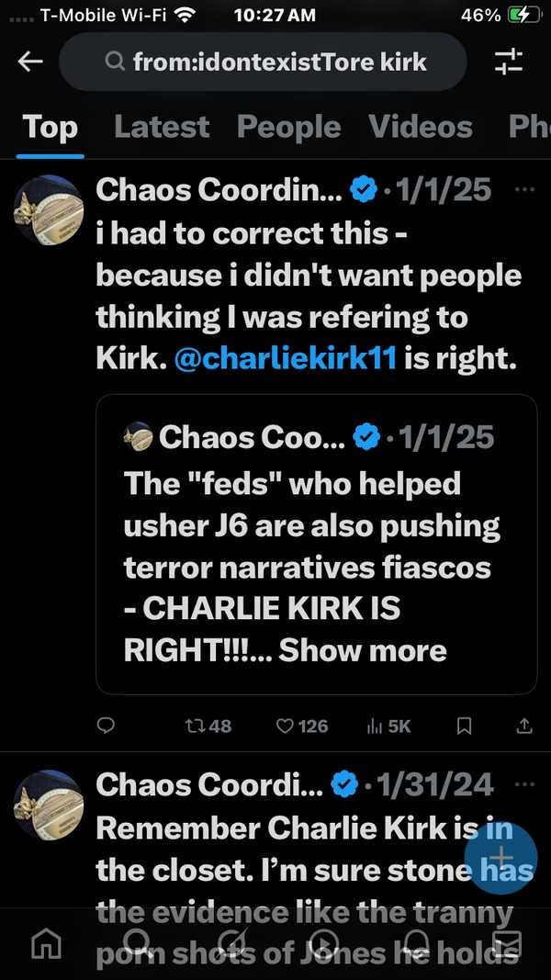The height and width of the screenshot is (980, 551).
Task: Open the @charliekirk11 mention link
Action: (x=286, y=359)
